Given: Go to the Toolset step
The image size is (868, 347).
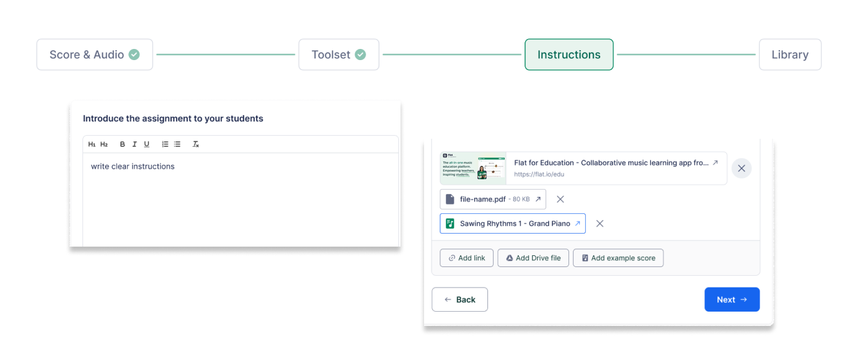Looking at the screenshot, I should (x=339, y=55).
